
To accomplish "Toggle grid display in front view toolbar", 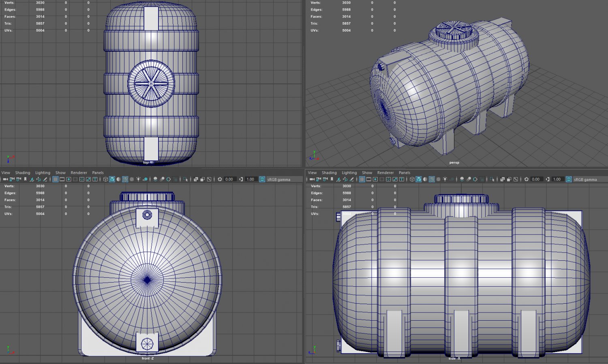I will coord(56,179).
